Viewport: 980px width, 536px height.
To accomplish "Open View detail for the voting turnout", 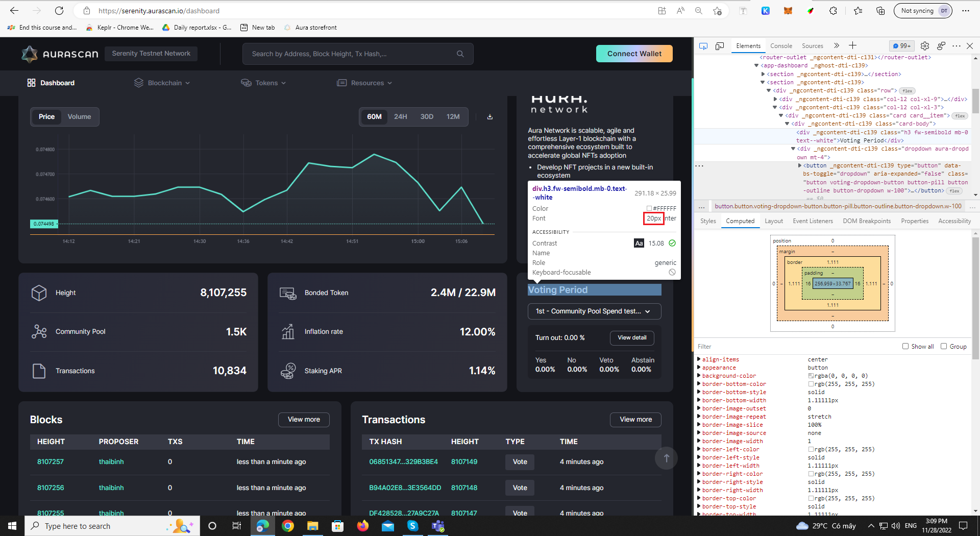I will tap(632, 337).
